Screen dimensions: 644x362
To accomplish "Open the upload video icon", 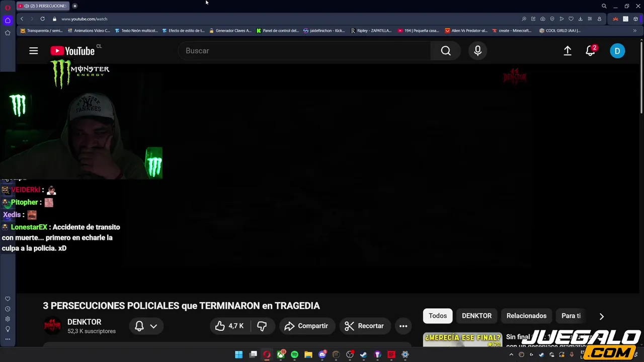I will pos(568,51).
